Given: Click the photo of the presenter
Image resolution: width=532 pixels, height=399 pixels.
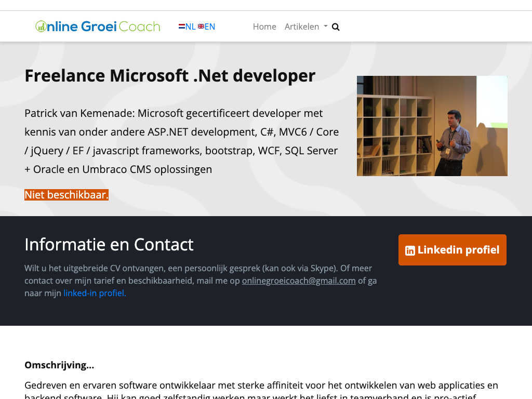Looking at the screenshot, I should pyautogui.click(x=432, y=126).
